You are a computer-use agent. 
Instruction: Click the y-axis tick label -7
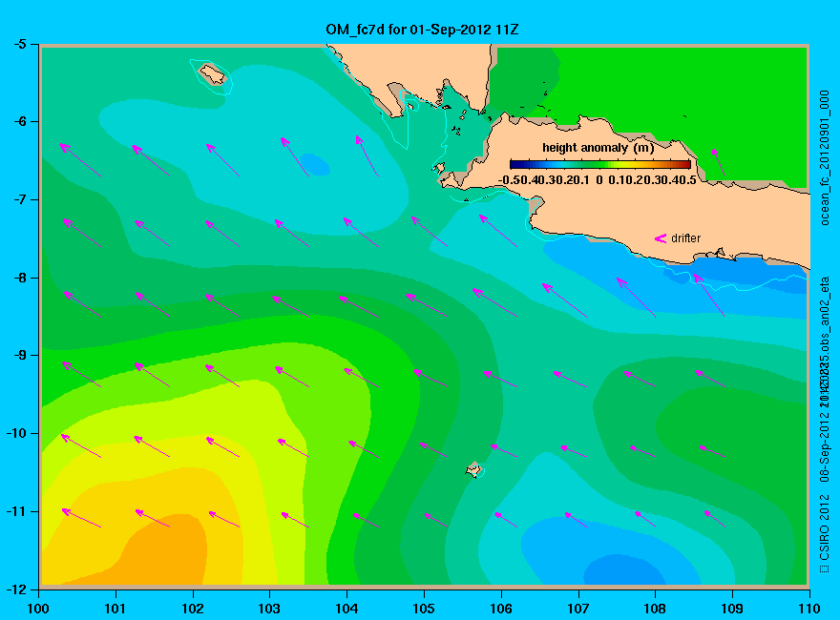point(19,199)
